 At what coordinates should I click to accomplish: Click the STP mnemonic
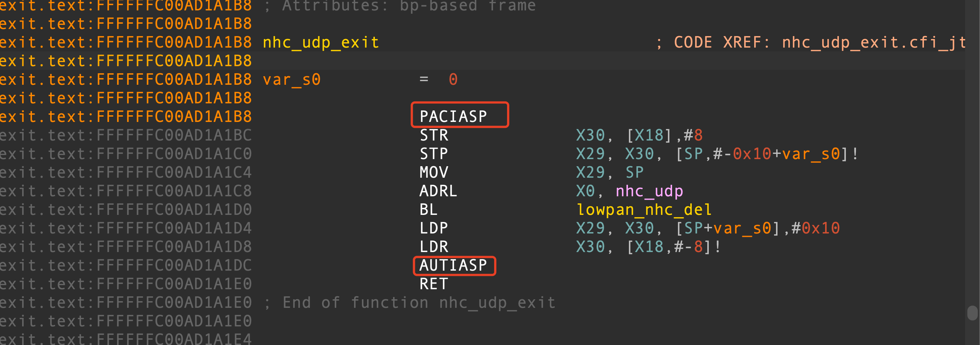(x=434, y=154)
